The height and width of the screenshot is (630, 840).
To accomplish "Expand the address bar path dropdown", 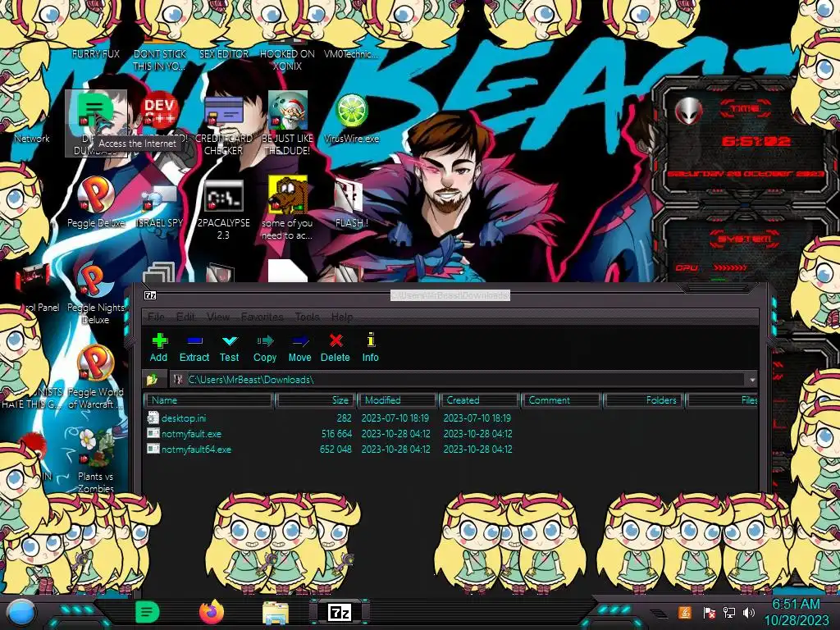I will (752, 380).
